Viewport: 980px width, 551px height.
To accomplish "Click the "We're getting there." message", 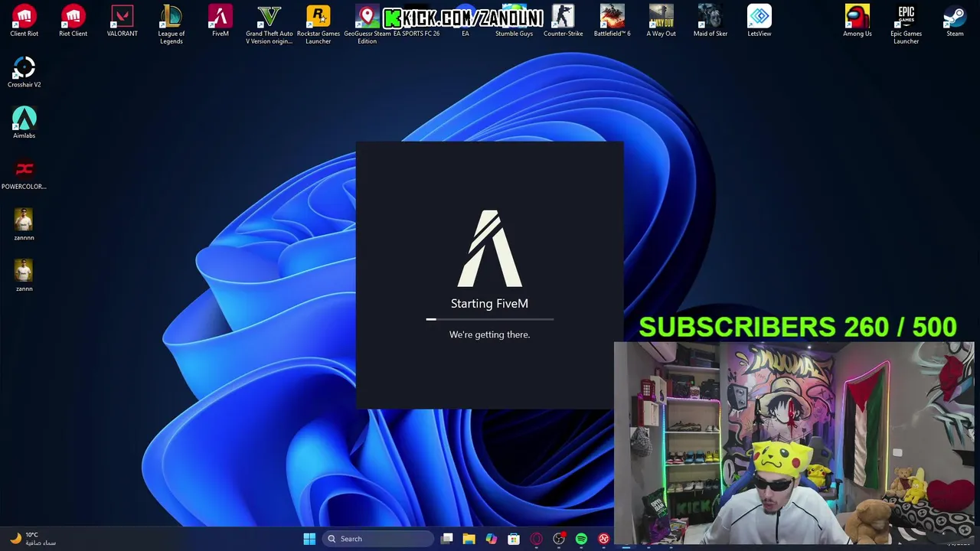I will pos(489,334).
